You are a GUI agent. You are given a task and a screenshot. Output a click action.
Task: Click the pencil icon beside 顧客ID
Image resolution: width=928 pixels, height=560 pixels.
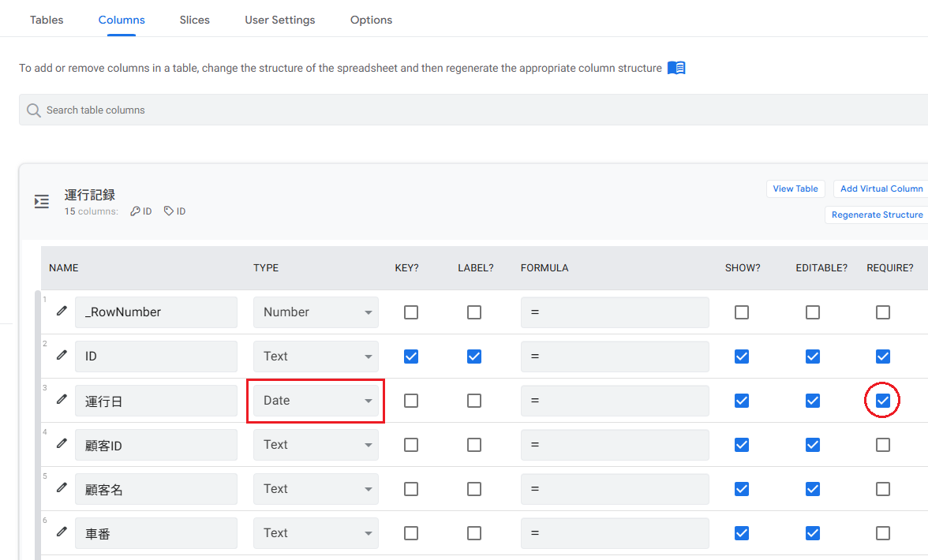(x=62, y=444)
